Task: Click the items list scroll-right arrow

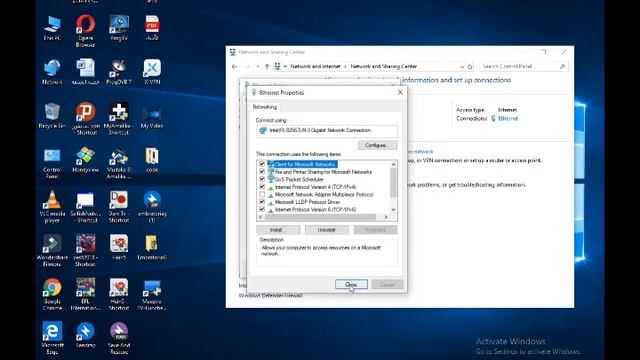Action: pos(386,217)
